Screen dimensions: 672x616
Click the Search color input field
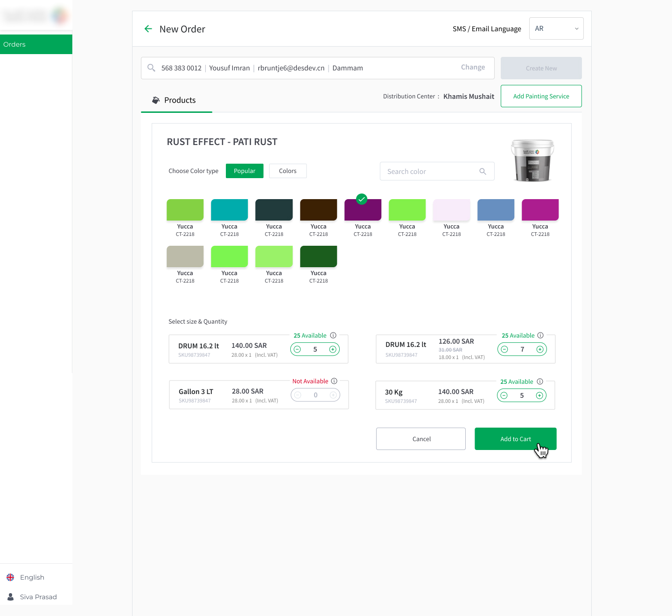pyautogui.click(x=429, y=172)
